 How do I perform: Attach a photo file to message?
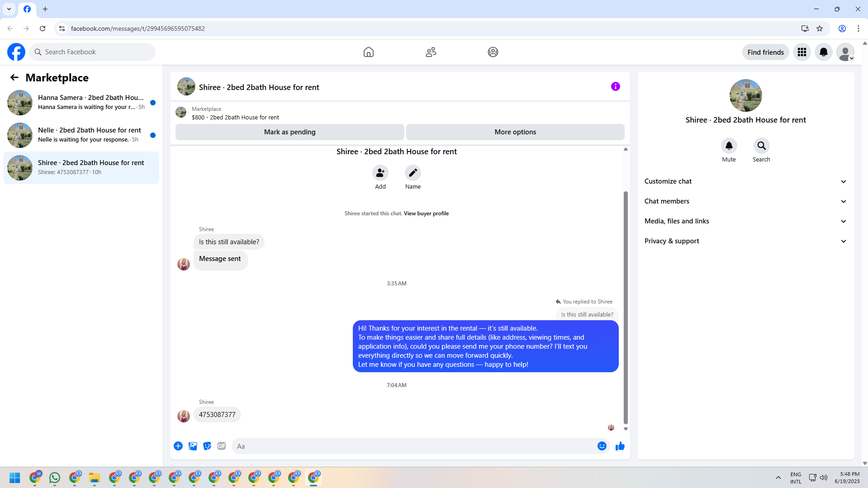[x=193, y=446]
